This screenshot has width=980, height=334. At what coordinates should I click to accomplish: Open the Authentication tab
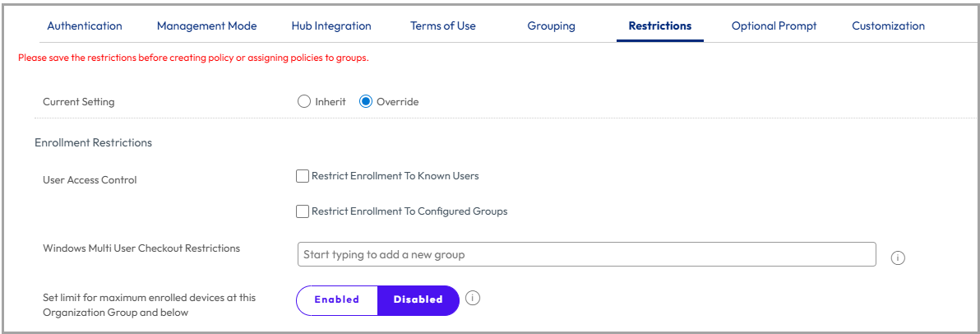[85, 26]
